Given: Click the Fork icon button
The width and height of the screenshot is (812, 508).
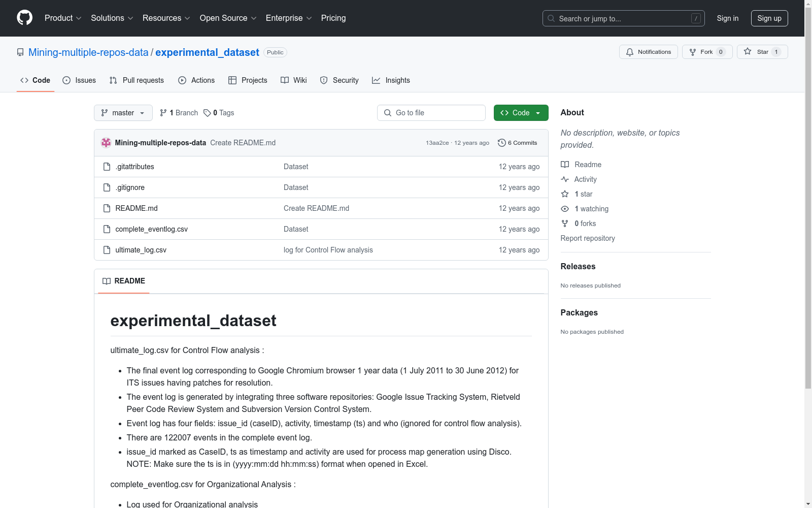Looking at the screenshot, I should (693, 52).
